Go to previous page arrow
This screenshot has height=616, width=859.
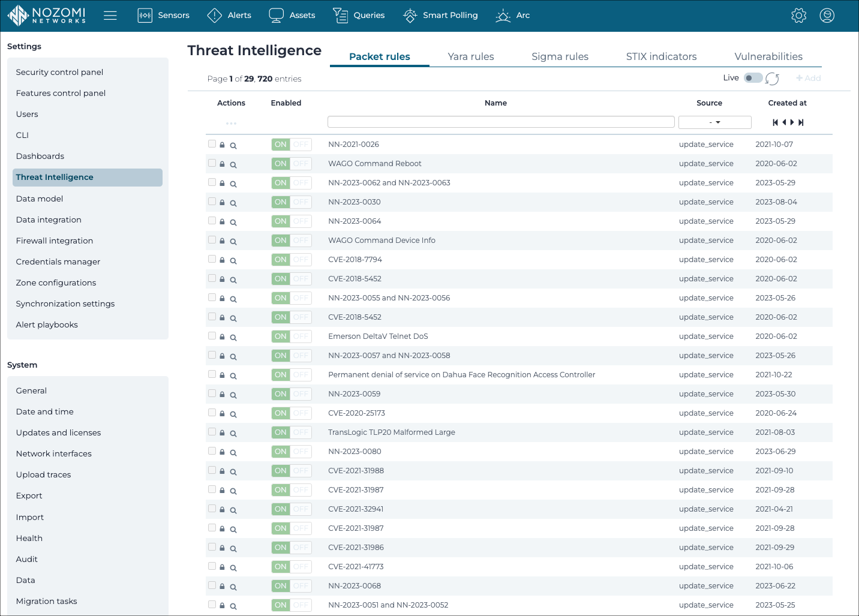pyautogui.click(x=784, y=122)
